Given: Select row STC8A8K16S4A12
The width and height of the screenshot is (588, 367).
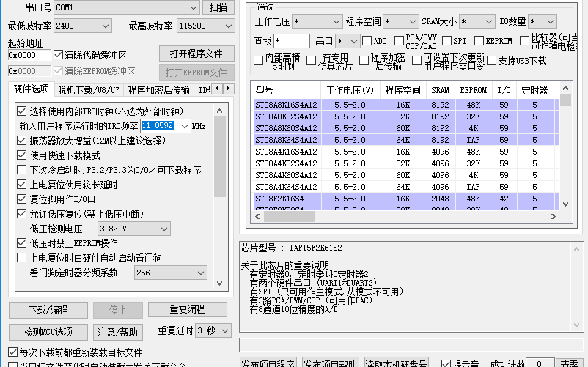Looking at the screenshot, I should (x=406, y=105).
